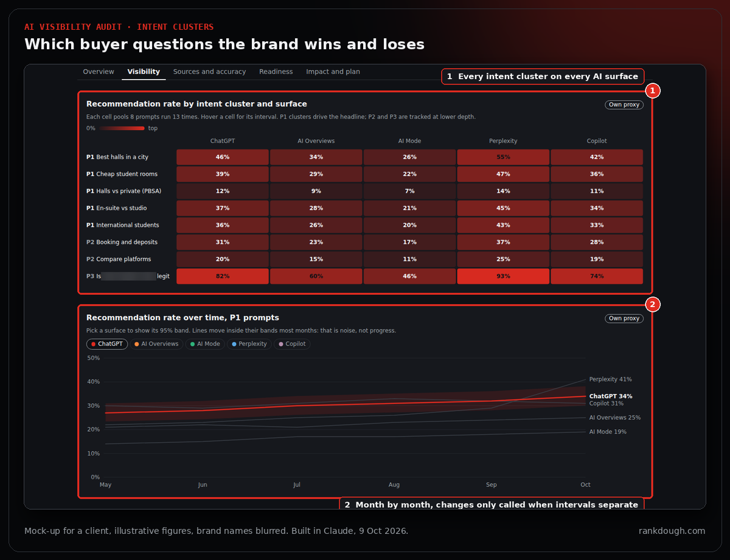Click the 55% cell for Best halls, Perplexity
This screenshot has height=560, width=730.
(x=503, y=157)
